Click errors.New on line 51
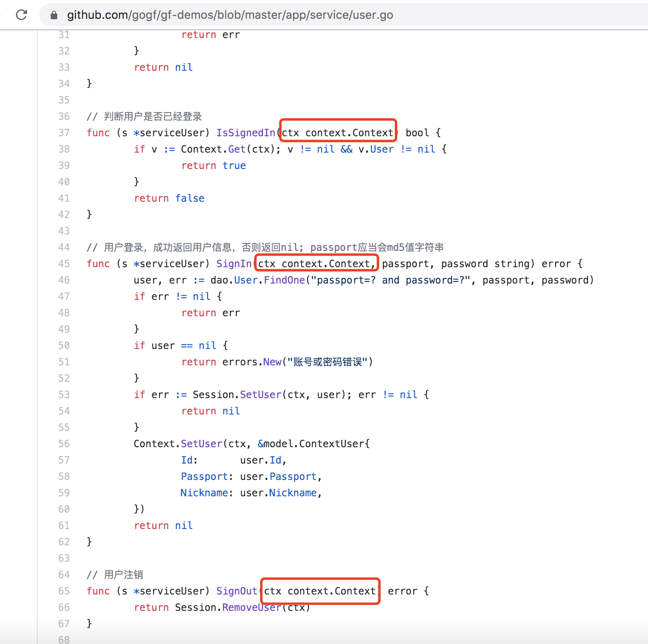 pyautogui.click(x=252, y=362)
